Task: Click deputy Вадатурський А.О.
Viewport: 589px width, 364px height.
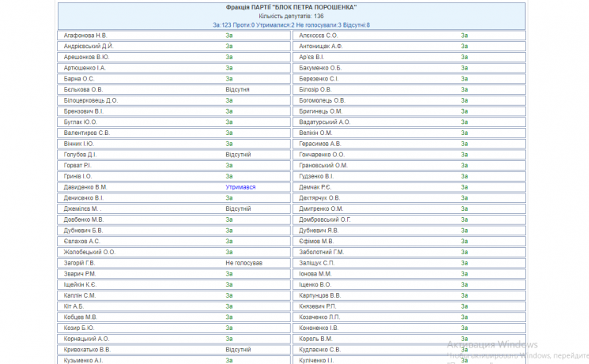Action: [x=325, y=122]
